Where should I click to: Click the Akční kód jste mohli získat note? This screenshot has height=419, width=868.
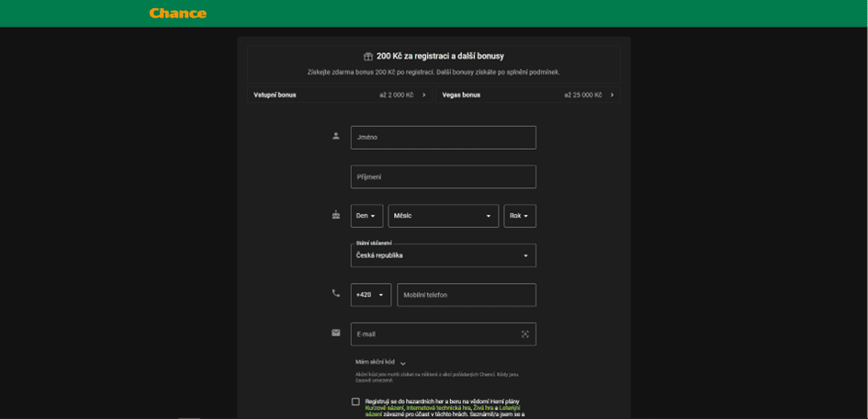437,378
